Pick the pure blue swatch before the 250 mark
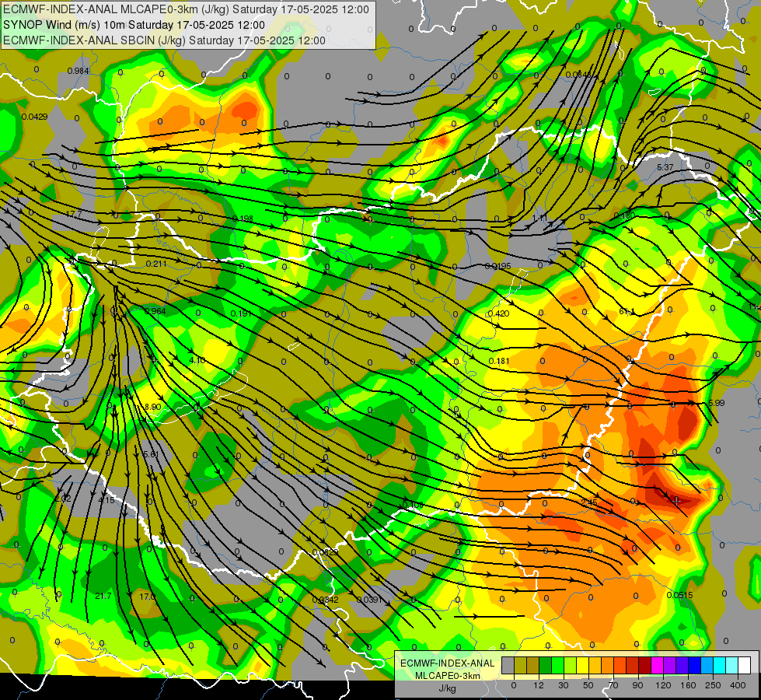Screen dimensions: 761x700 click(x=694, y=665)
